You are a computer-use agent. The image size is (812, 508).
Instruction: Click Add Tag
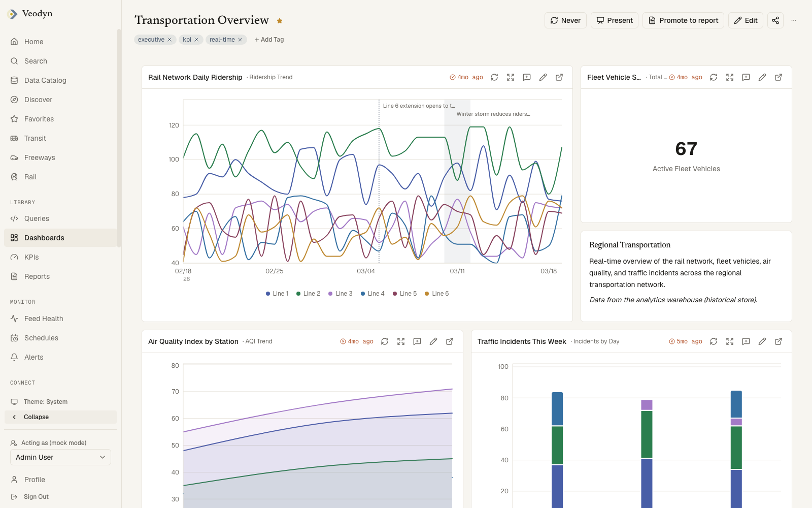tap(269, 40)
